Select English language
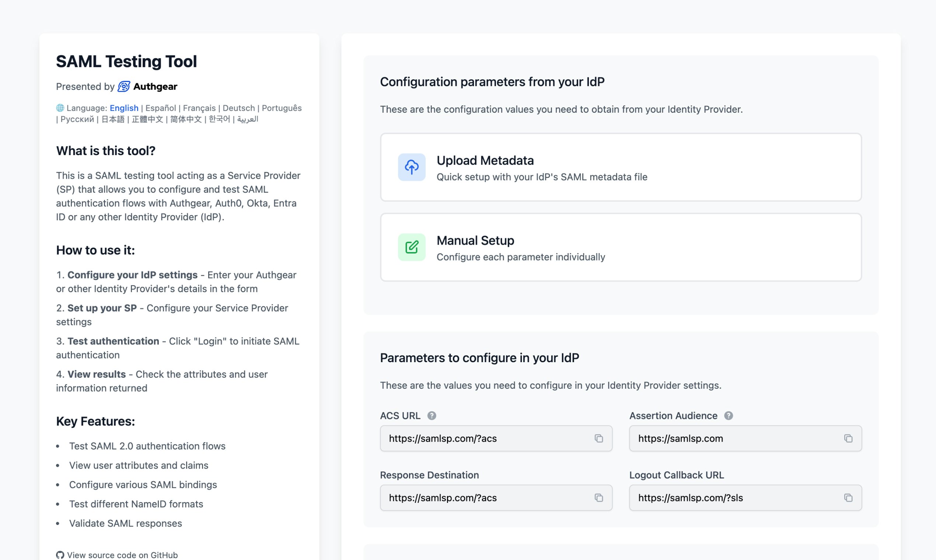 click(124, 108)
